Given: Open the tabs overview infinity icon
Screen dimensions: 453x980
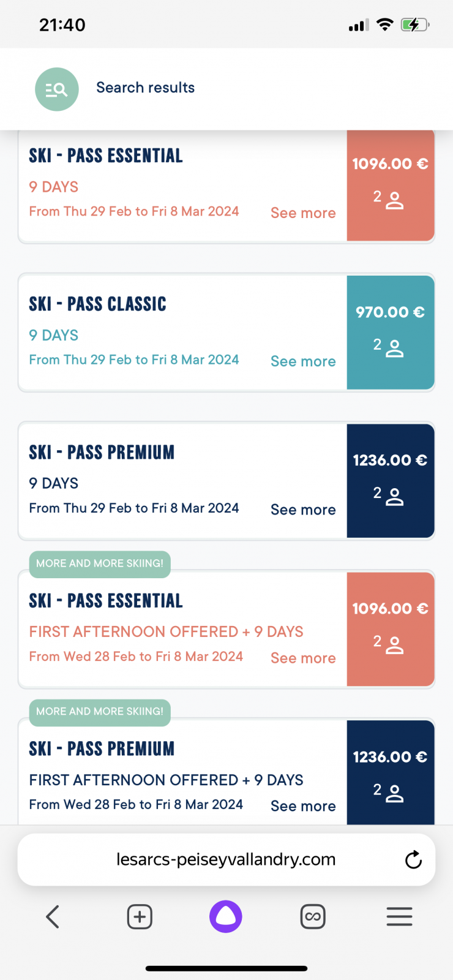Looking at the screenshot, I should [x=313, y=917].
